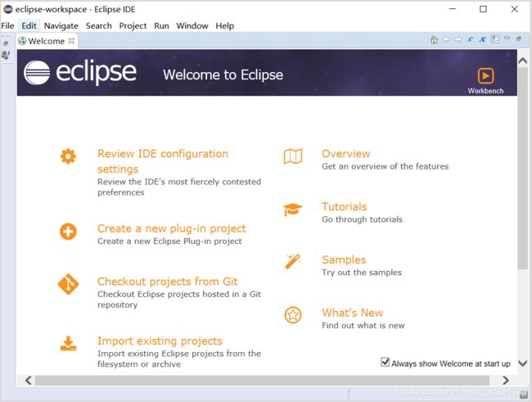Image resolution: width=532 pixels, height=402 pixels.
Task: Click the download icon for importing projects
Action: (68, 344)
